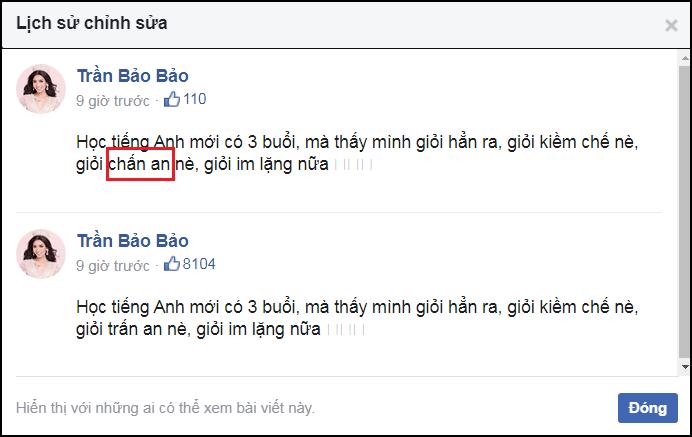The image size is (692, 437).
Task: Click the 110 like count
Action: point(195,99)
